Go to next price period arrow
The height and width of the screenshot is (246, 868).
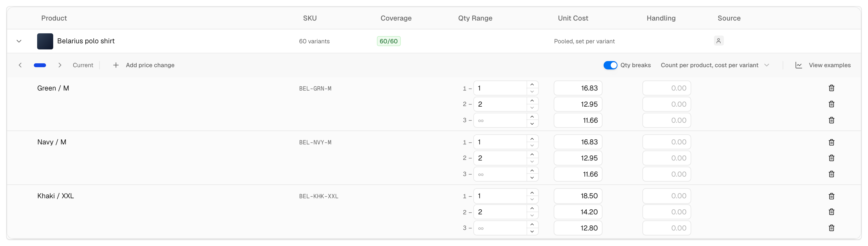[x=60, y=65]
